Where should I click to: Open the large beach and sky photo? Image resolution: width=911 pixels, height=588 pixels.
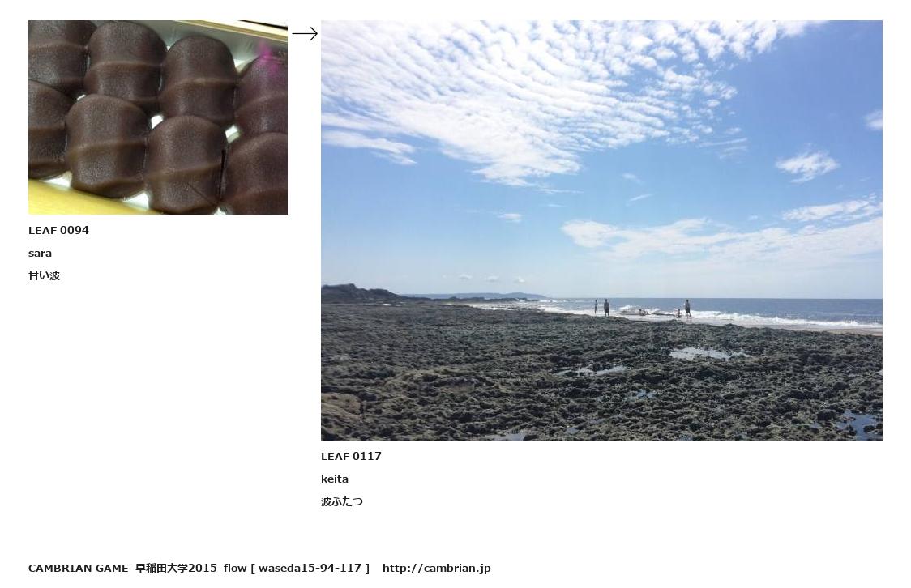tap(601, 231)
